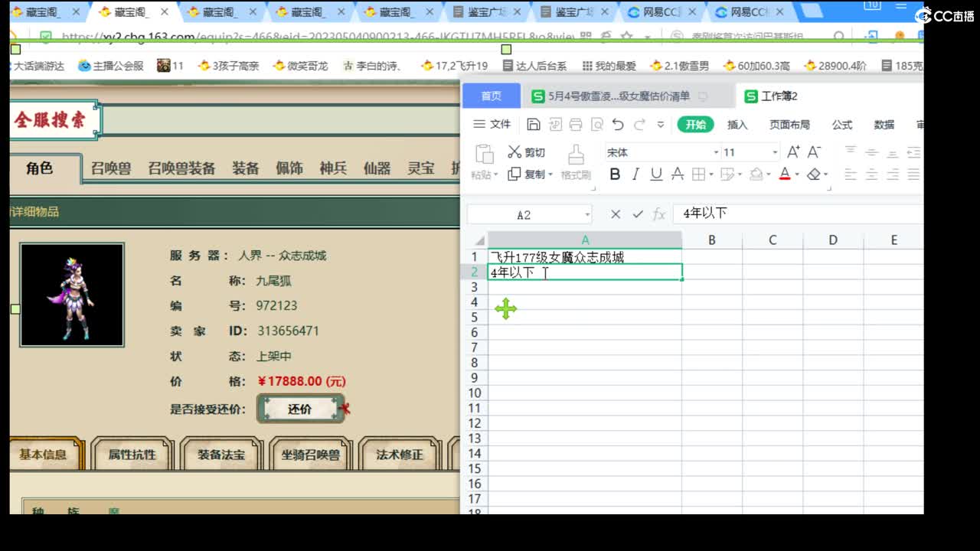The width and height of the screenshot is (980, 551).
Task: Click the 主播公会服 bookmark
Action: click(x=110, y=66)
